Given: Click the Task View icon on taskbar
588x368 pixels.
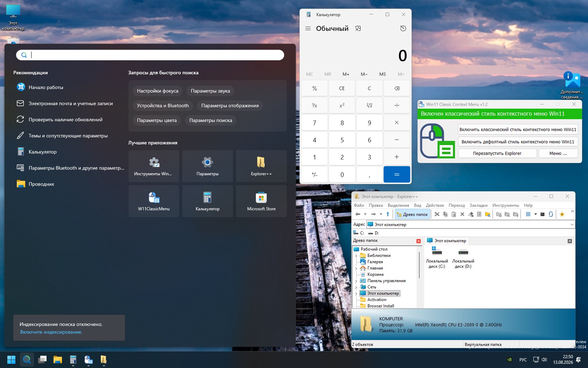Looking at the screenshot, I should click(x=42, y=360).
